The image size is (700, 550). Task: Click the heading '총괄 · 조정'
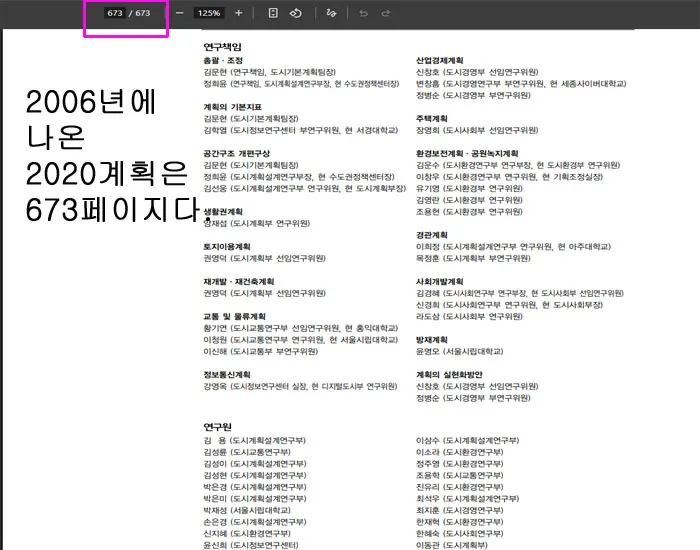(223, 60)
